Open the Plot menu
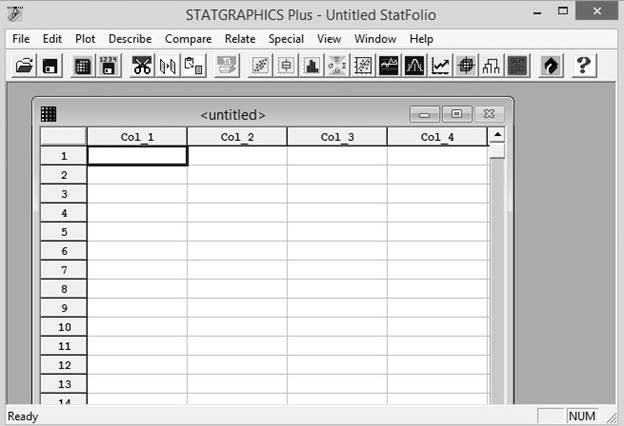This screenshot has height=426, width=624. pyautogui.click(x=85, y=39)
